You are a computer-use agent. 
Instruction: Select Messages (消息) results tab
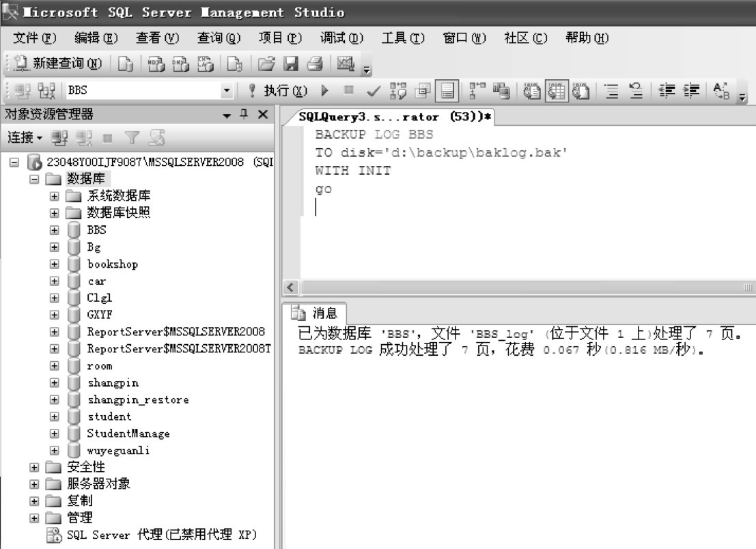(314, 313)
